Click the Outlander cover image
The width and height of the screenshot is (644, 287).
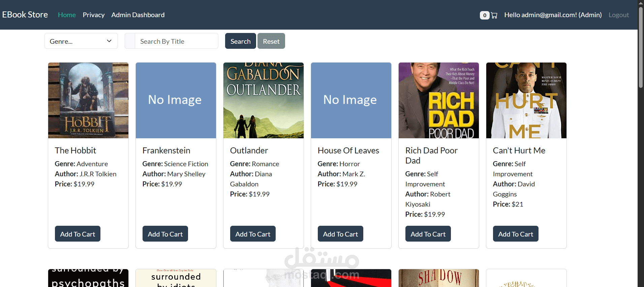264,100
